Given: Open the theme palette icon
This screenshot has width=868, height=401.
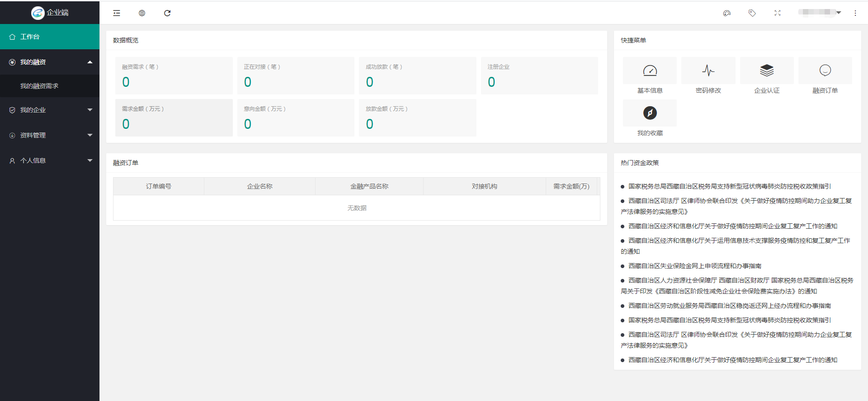Looking at the screenshot, I should [727, 13].
